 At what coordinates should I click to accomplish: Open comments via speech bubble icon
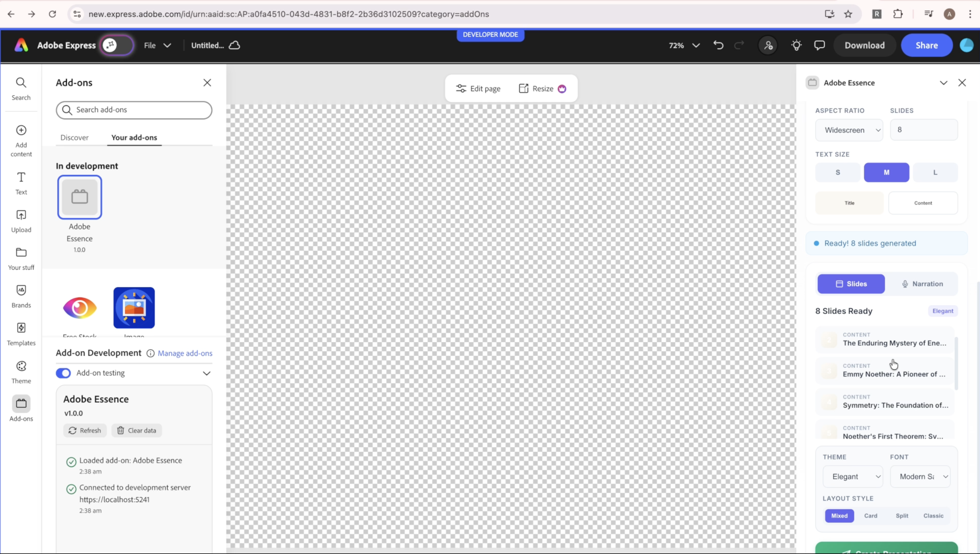coord(819,45)
